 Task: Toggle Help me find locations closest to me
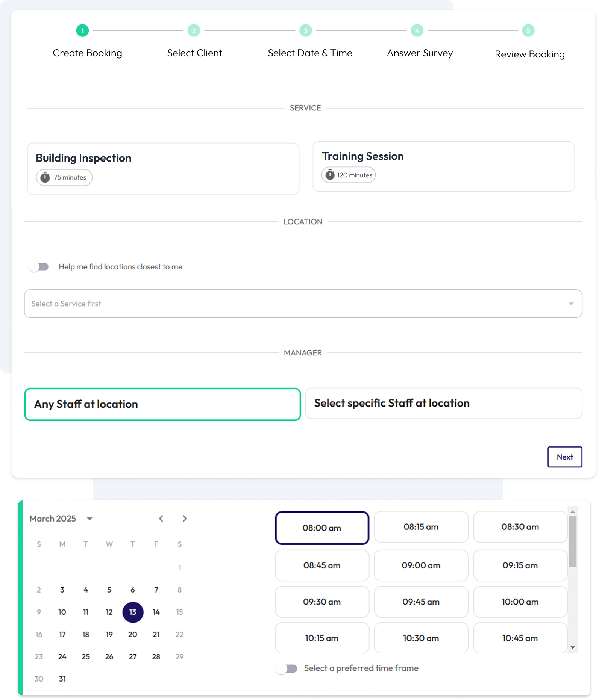click(39, 267)
